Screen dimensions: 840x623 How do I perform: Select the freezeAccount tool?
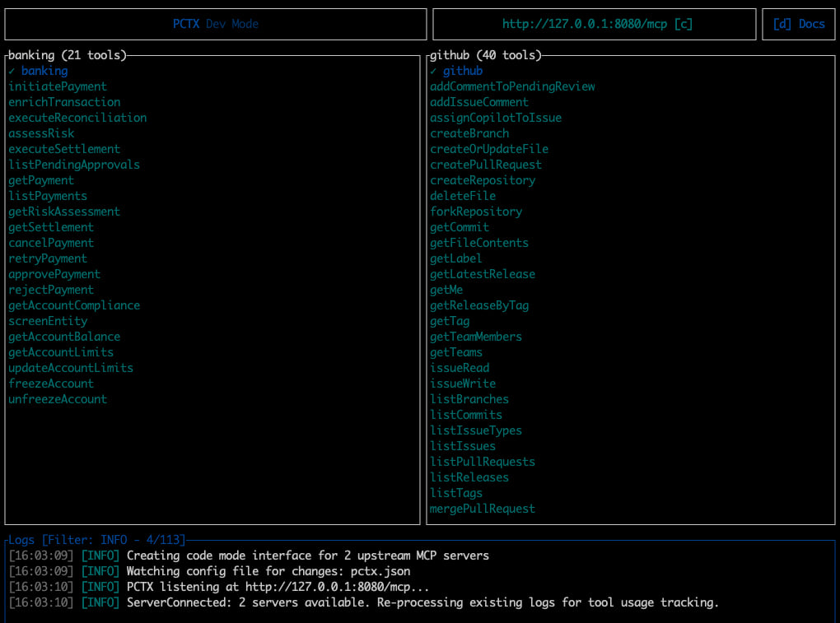point(51,384)
